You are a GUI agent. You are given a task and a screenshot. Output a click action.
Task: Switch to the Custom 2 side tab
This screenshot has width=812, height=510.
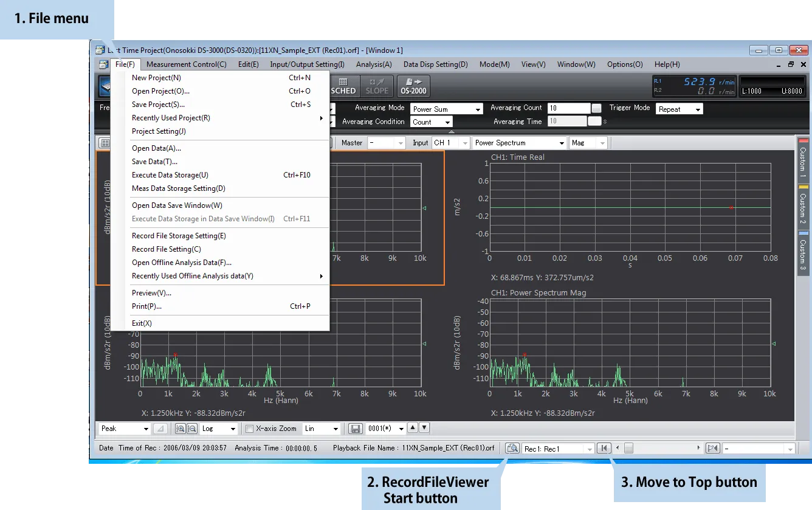[802, 208]
